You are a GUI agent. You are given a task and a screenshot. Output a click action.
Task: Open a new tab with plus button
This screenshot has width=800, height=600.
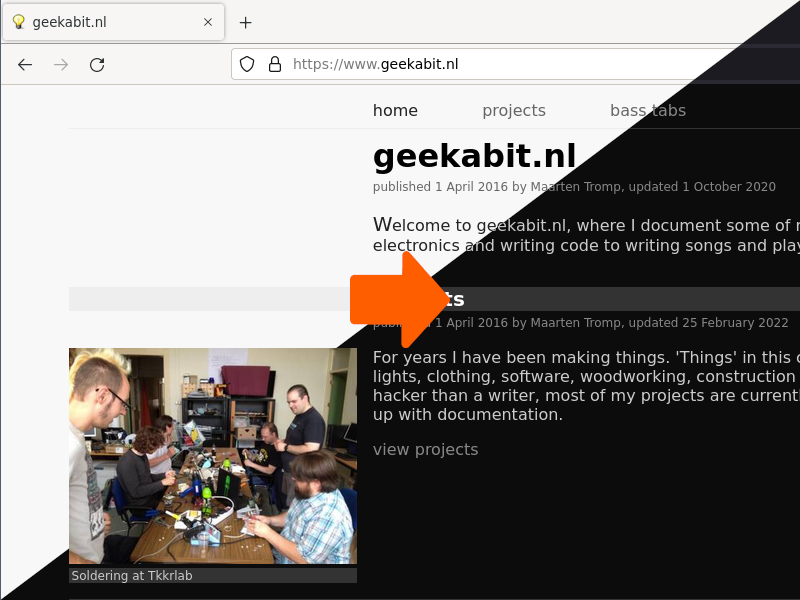pyautogui.click(x=245, y=22)
